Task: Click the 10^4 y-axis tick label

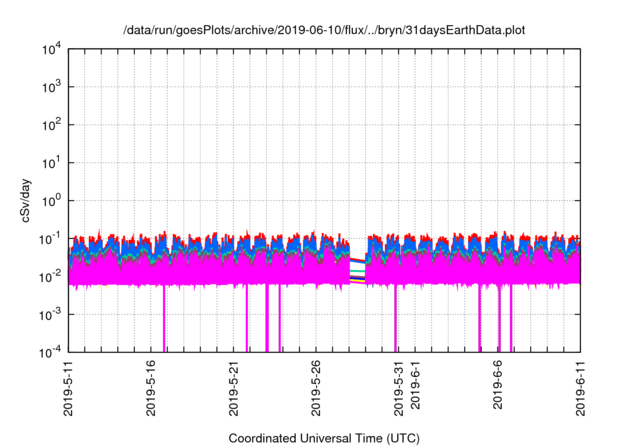Action: (x=51, y=49)
